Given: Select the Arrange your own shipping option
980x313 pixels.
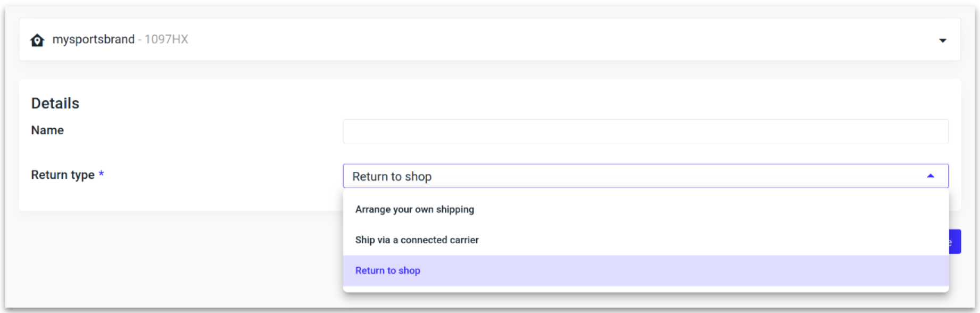Looking at the screenshot, I should pyautogui.click(x=415, y=209).
